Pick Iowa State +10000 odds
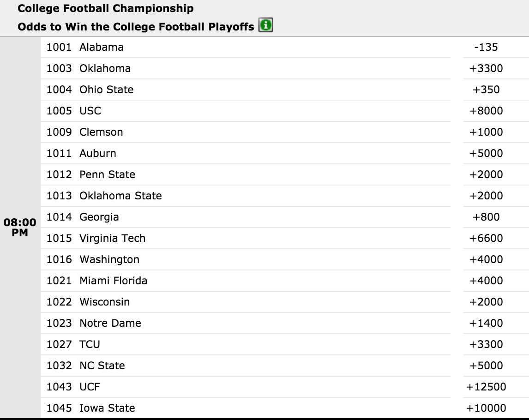 (x=486, y=408)
